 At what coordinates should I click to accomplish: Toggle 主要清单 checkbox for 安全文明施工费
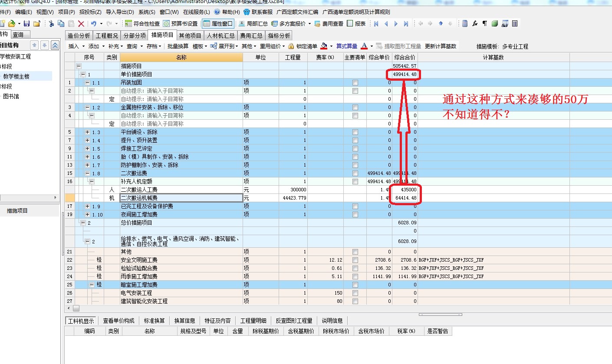coord(355,260)
